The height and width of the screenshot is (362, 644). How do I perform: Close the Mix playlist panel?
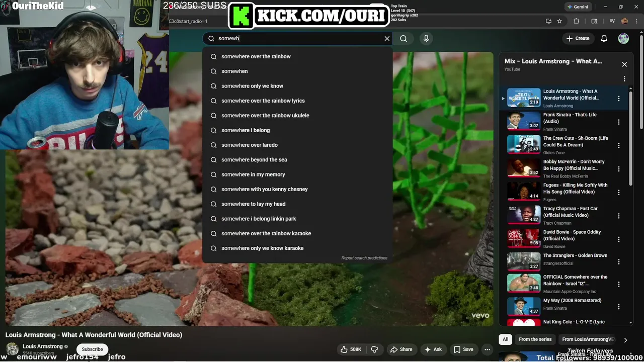[x=624, y=64]
